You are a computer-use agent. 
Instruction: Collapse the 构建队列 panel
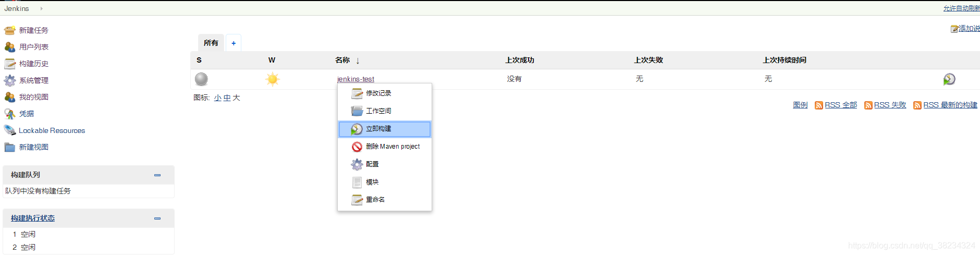[x=157, y=175]
